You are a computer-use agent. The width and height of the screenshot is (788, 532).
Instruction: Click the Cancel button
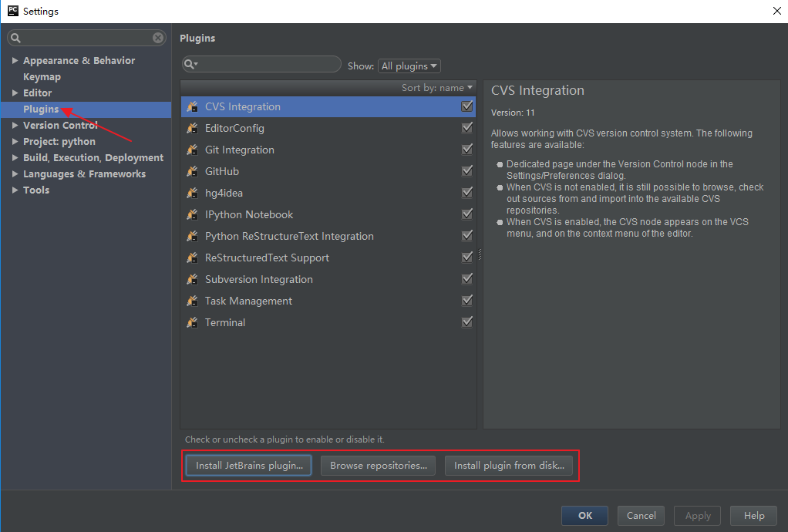pyautogui.click(x=642, y=515)
